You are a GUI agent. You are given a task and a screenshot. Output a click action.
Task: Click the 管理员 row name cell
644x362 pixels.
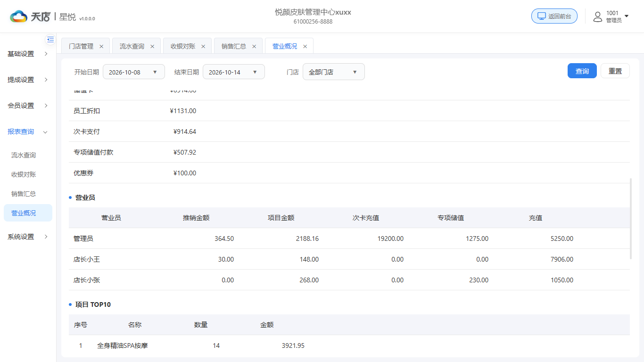[x=83, y=239]
